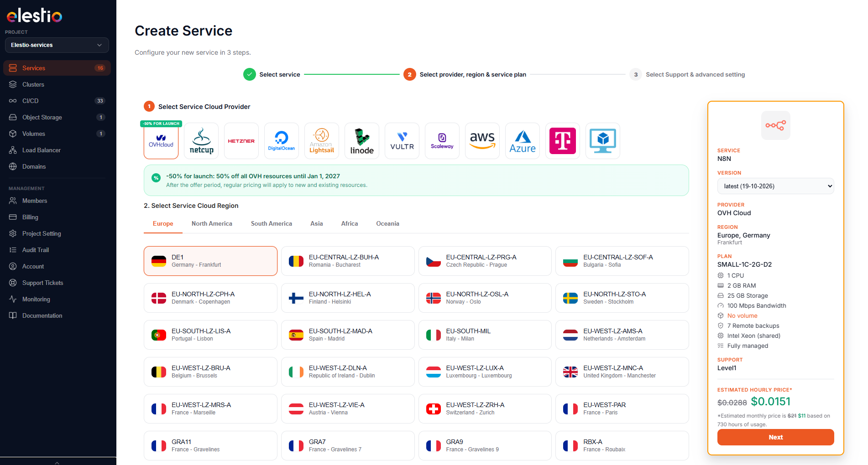Open Object Storage section
This screenshot has width=868, height=465.
(57, 117)
